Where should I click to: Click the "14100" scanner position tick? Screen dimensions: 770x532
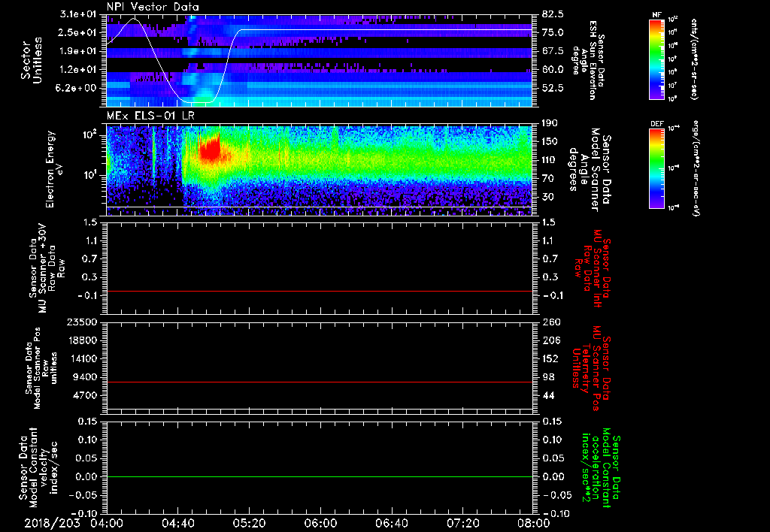(x=83, y=358)
